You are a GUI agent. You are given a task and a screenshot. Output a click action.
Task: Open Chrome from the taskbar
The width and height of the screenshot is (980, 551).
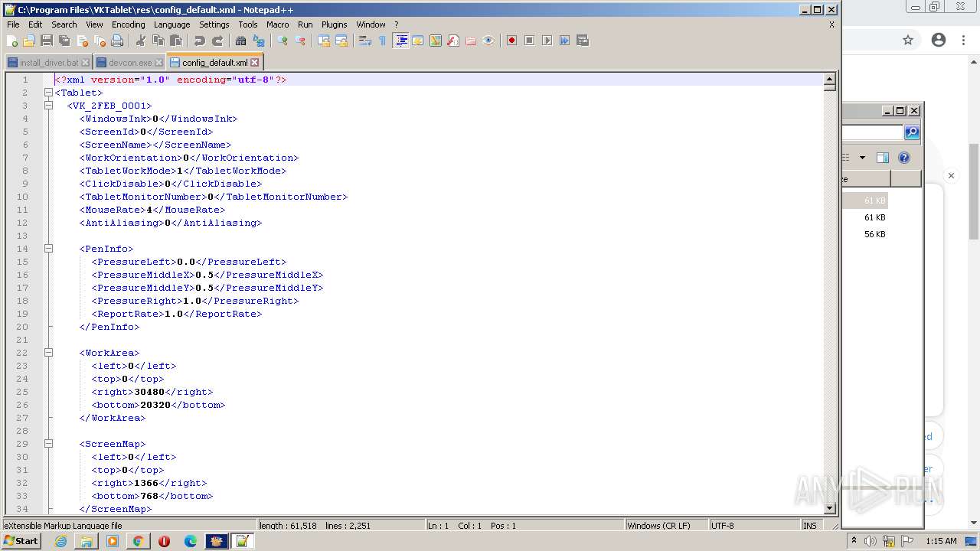[x=138, y=541]
